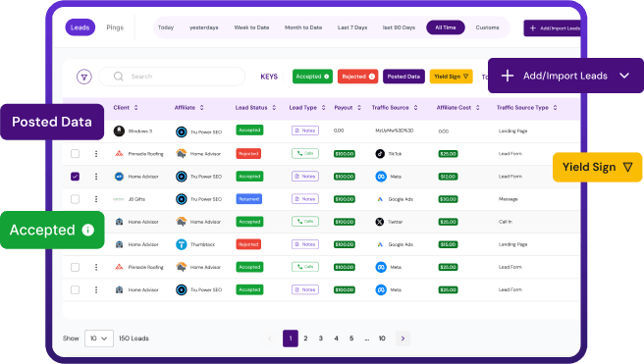
Task: Click into the Search input field
Action: tap(172, 77)
